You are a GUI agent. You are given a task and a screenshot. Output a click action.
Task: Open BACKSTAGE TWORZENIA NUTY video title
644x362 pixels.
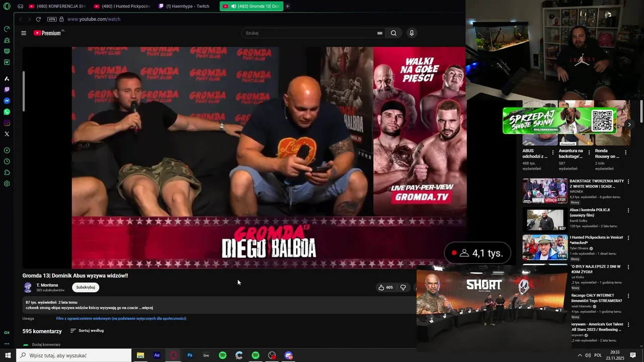point(597,184)
